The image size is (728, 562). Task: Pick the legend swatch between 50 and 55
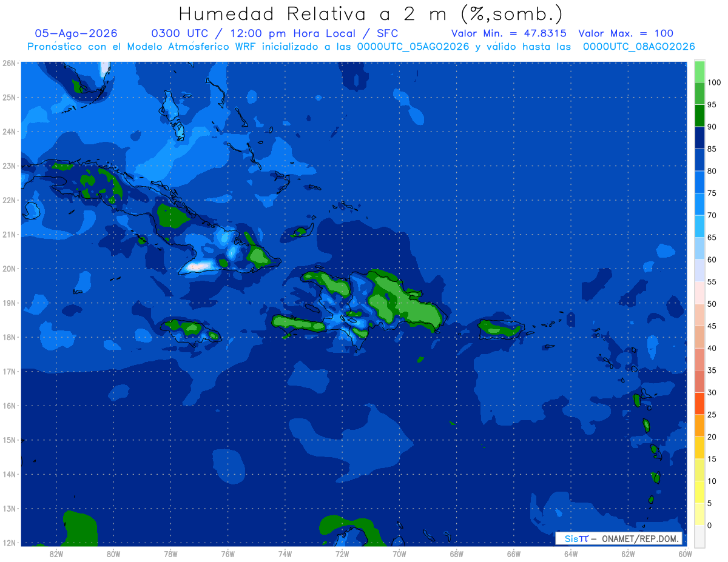699,292
